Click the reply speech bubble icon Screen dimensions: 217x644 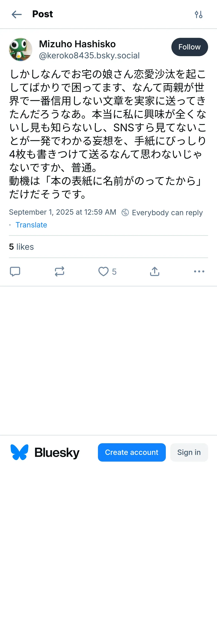pos(15,271)
